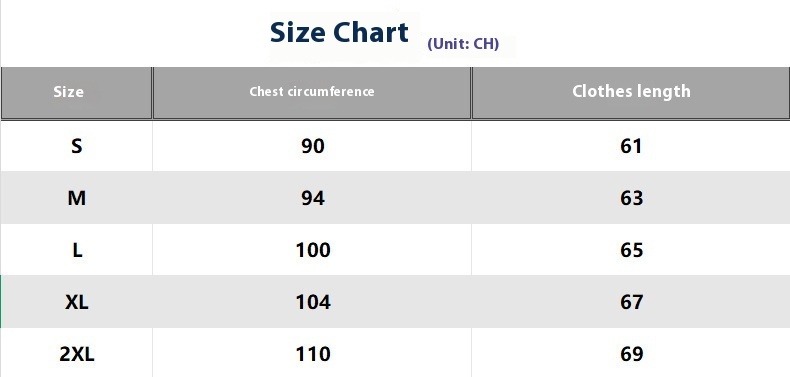790x377 pixels.
Task: Click chest value 100 for size L
Action: [x=313, y=250]
